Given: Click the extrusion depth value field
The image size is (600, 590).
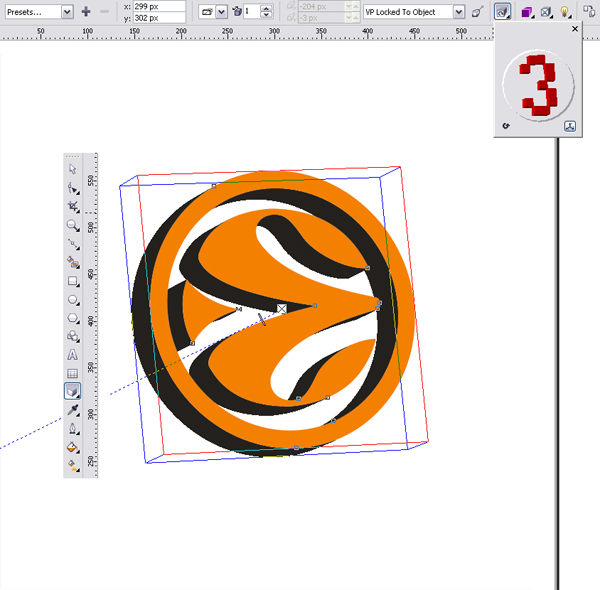Looking at the screenshot, I should [251, 12].
